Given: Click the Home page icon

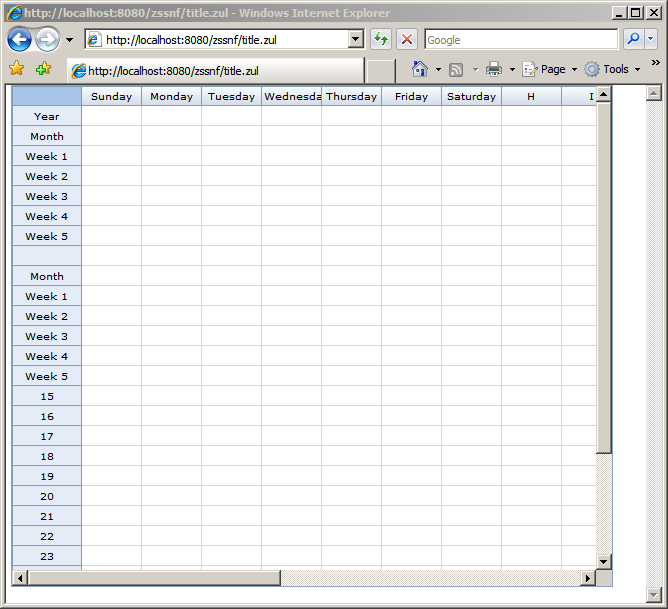Looking at the screenshot, I should click(x=420, y=69).
